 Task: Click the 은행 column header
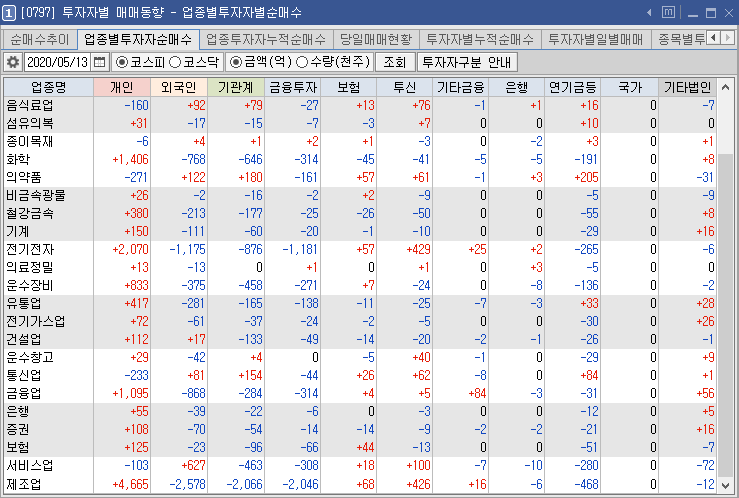517,88
